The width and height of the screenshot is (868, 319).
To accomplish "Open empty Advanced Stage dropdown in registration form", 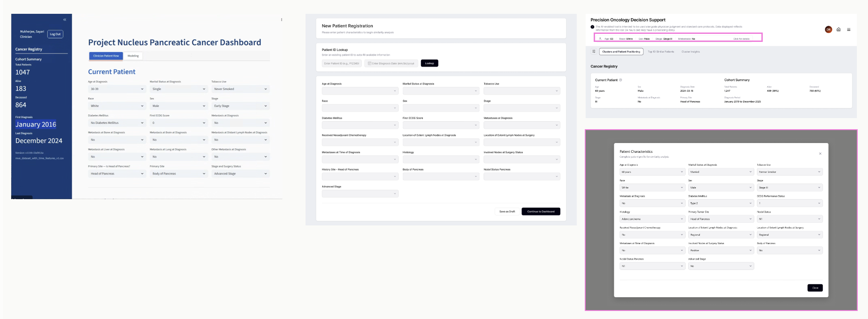I will (360, 194).
